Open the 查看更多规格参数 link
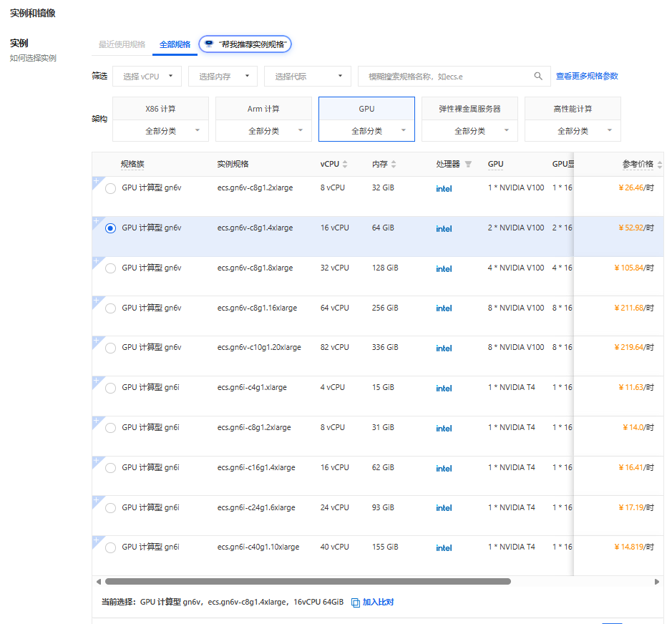 pos(587,76)
